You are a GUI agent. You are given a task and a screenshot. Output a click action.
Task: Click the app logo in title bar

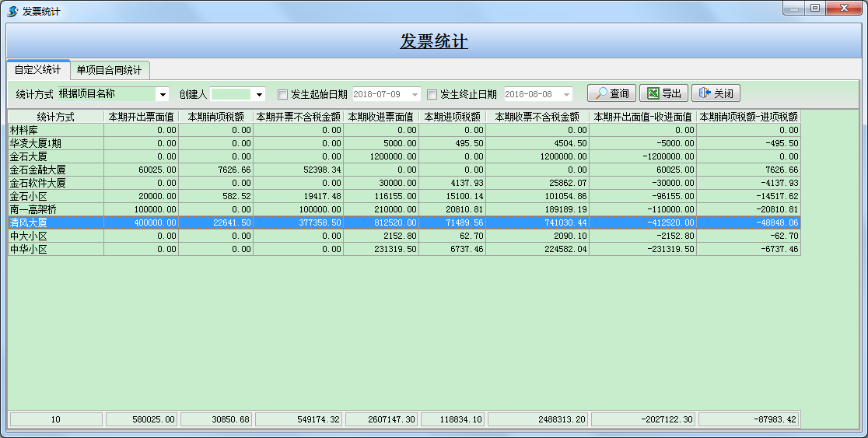coord(12,11)
